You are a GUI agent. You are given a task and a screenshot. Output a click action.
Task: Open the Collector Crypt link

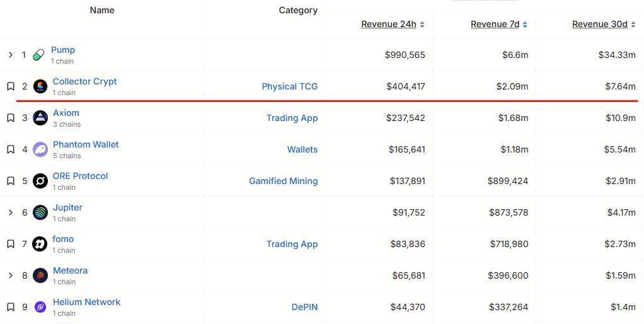[x=84, y=81]
